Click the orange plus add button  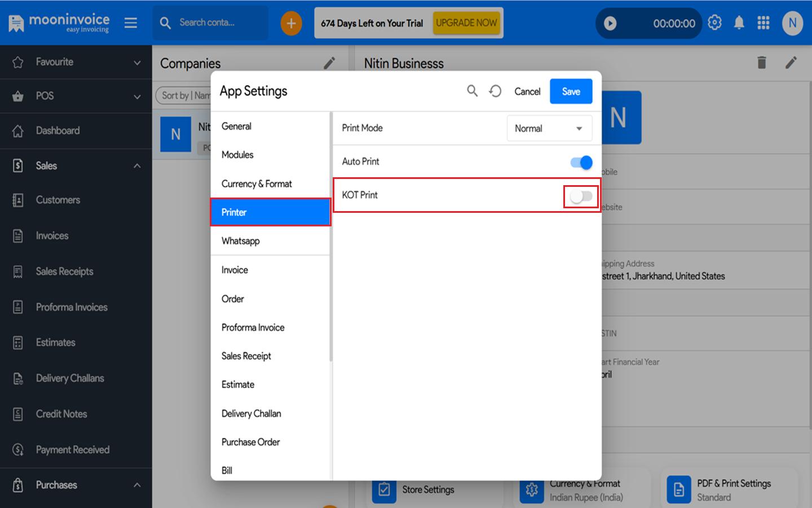pos(291,23)
